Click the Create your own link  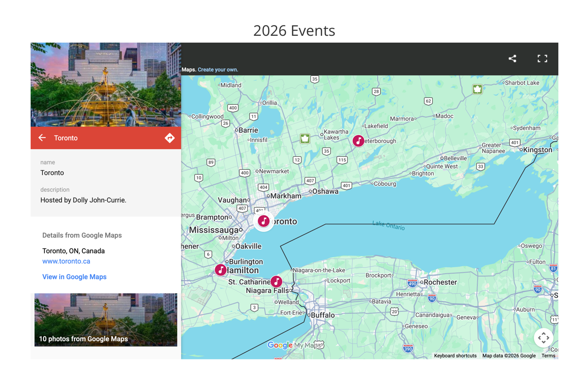coord(218,70)
